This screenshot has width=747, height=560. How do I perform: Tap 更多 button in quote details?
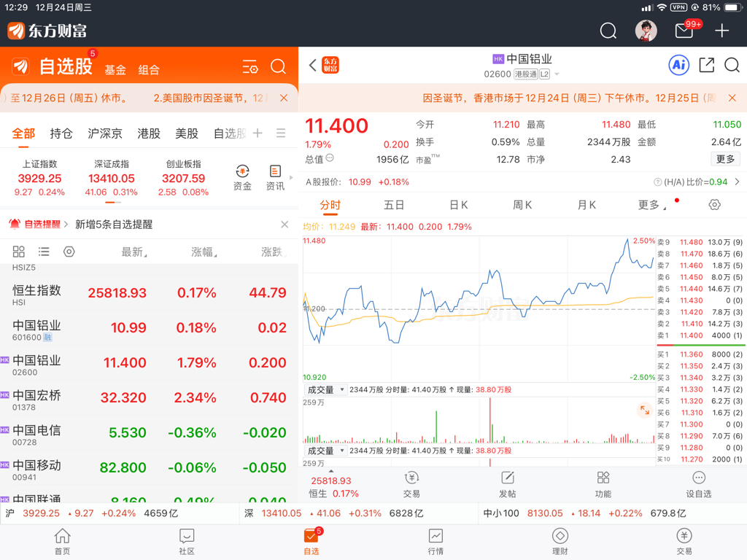[725, 159]
